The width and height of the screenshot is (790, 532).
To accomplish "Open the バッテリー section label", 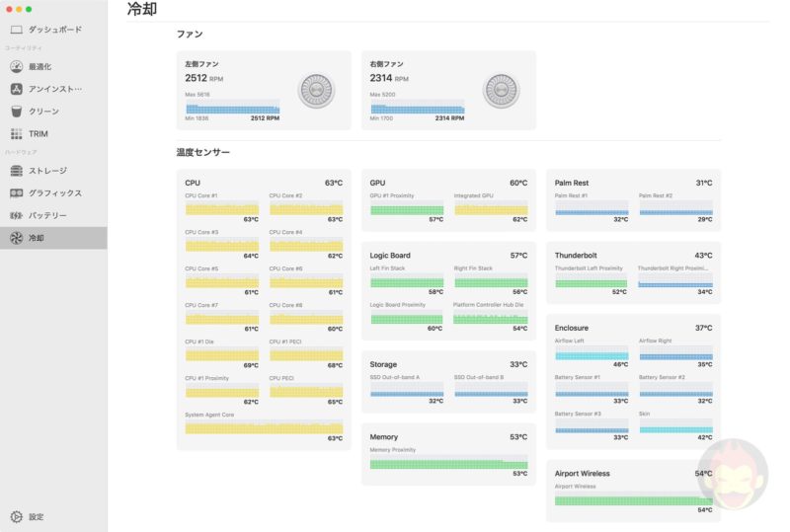I will pos(47,215).
